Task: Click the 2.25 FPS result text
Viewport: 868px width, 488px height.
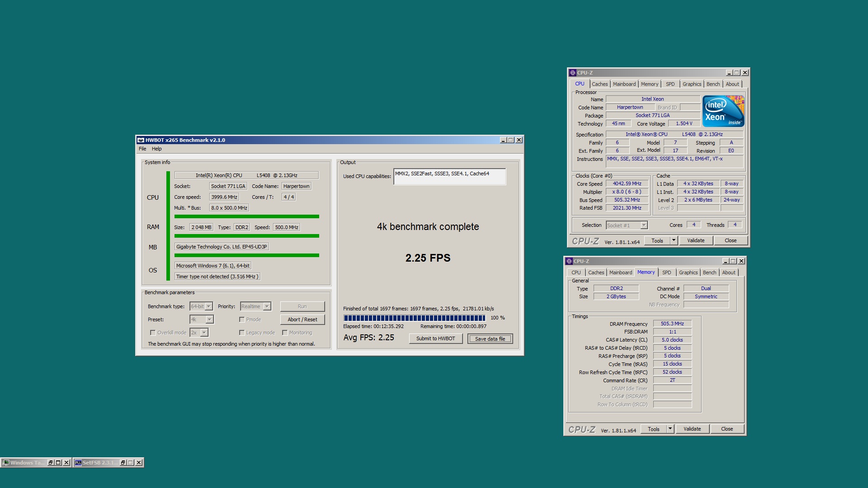Action: pos(428,258)
